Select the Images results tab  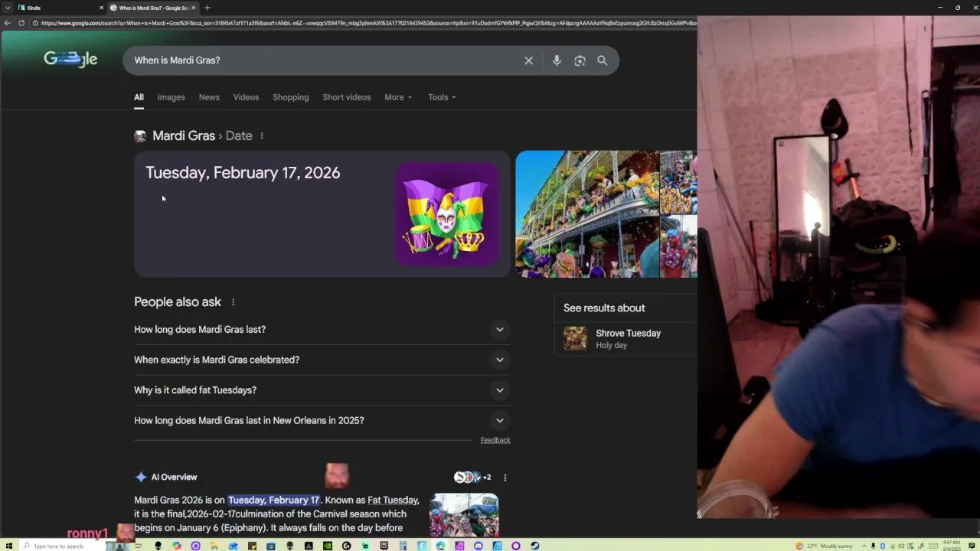point(171,97)
